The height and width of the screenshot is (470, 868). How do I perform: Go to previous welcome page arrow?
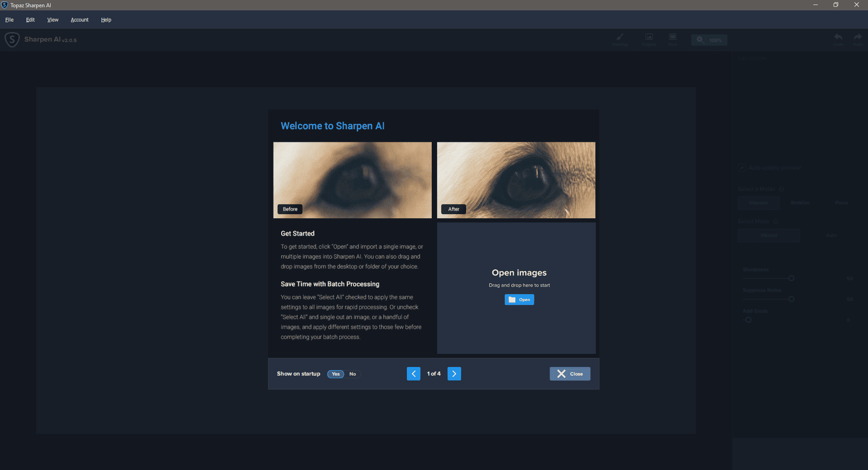tap(414, 374)
